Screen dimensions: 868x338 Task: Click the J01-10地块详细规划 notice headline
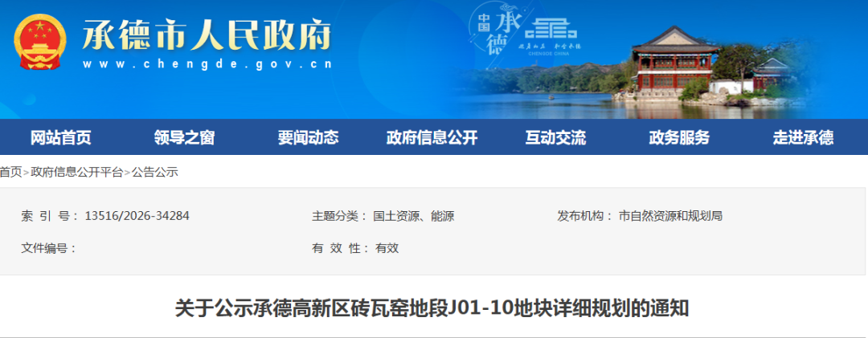point(432,308)
